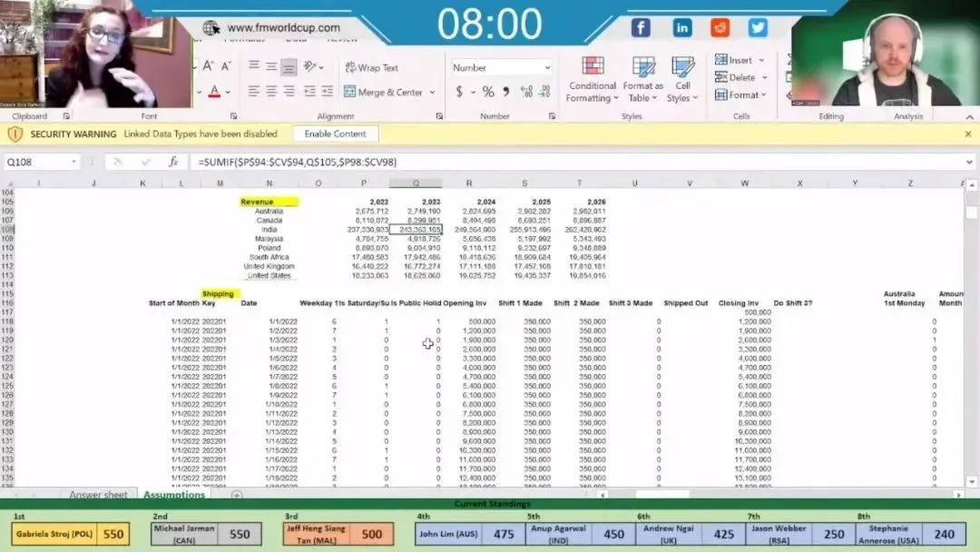Toggle left text alignment
This screenshot has width=980, height=552.
click(254, 92)
